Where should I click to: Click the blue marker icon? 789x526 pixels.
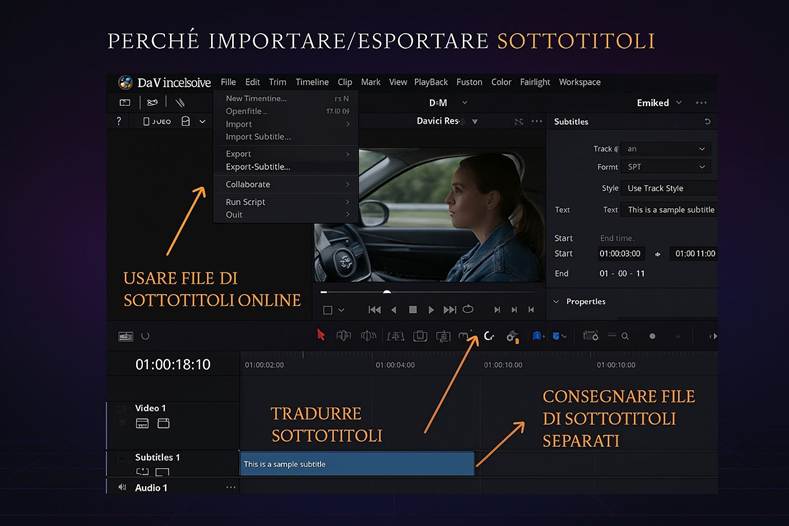pos(557,336)
